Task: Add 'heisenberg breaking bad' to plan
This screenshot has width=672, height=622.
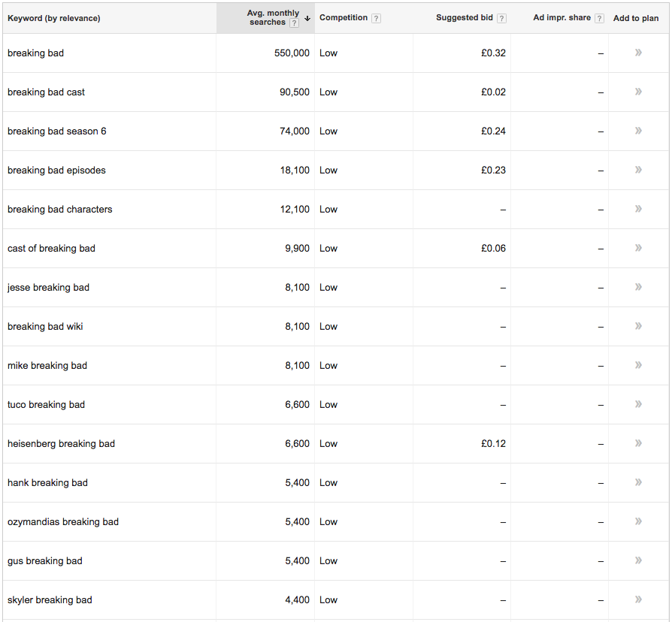Action: point(638,444)
